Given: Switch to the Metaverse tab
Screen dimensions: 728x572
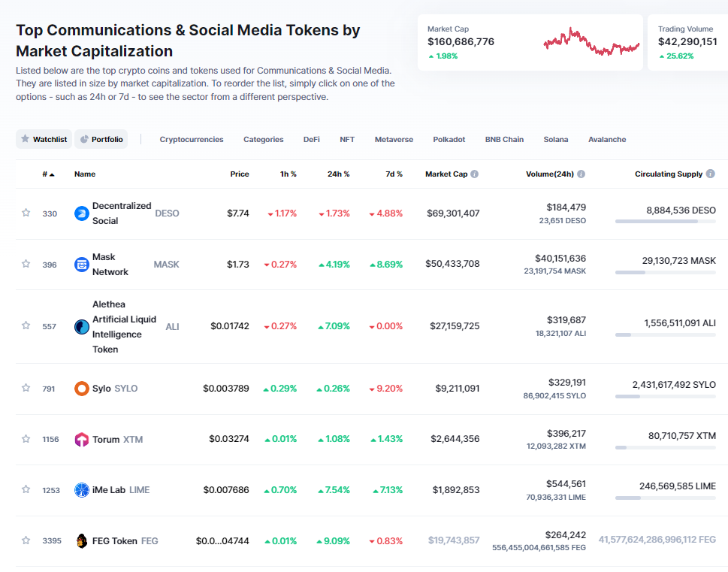Looking at the screenshot, I should (394, 140).
